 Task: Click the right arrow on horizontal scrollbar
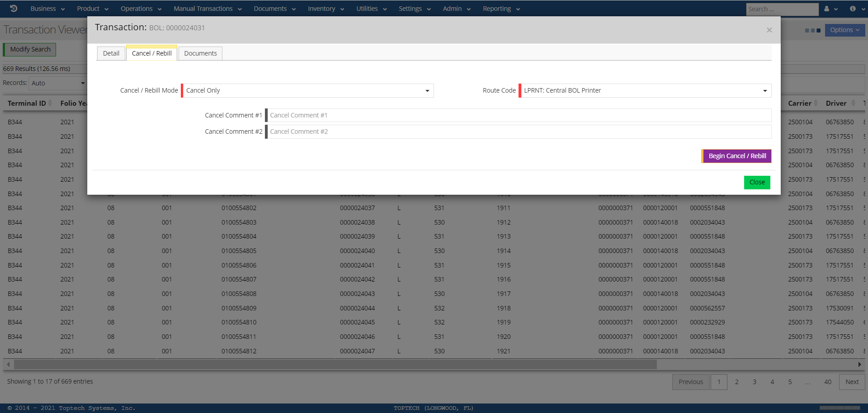(859, 364)
